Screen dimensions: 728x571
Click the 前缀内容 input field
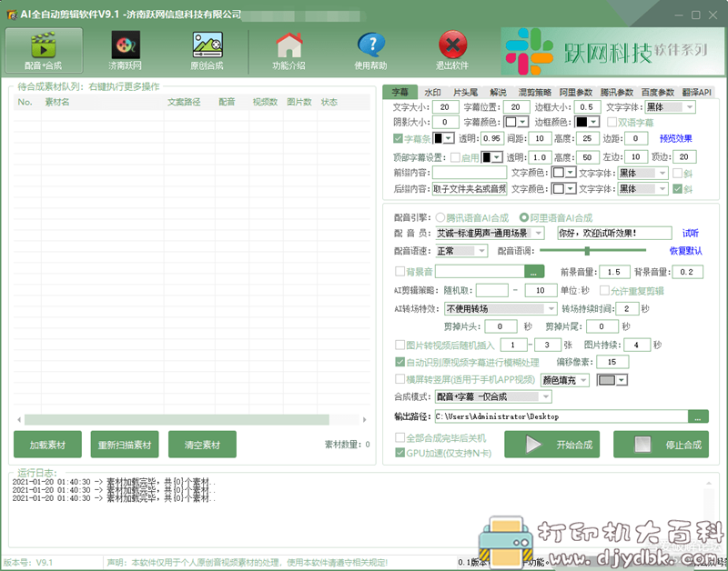pos(470,173)
